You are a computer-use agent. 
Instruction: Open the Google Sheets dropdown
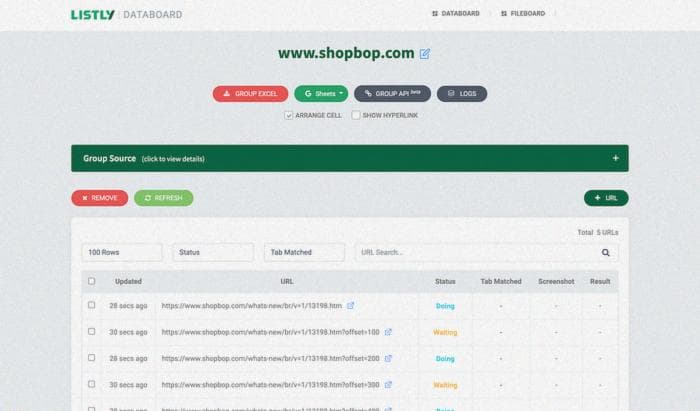coord(321,94)
